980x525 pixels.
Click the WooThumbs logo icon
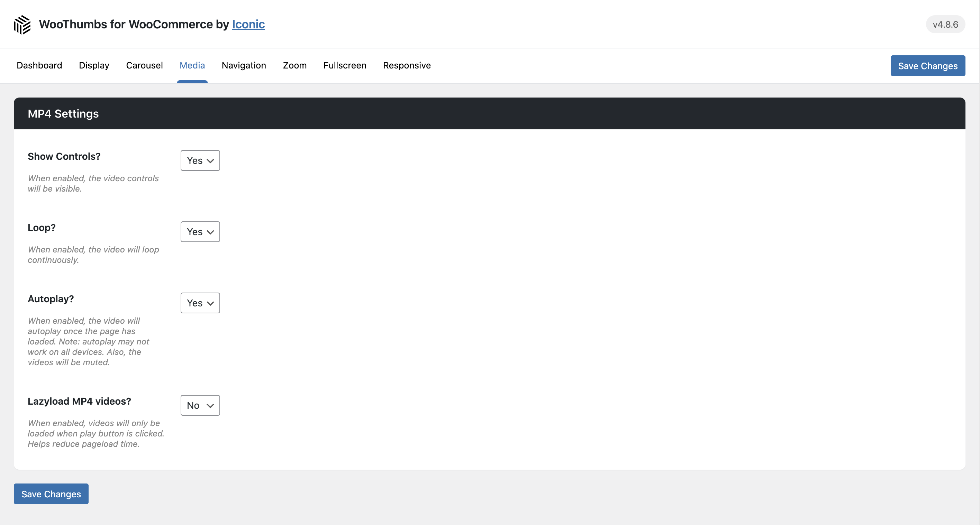22,25
